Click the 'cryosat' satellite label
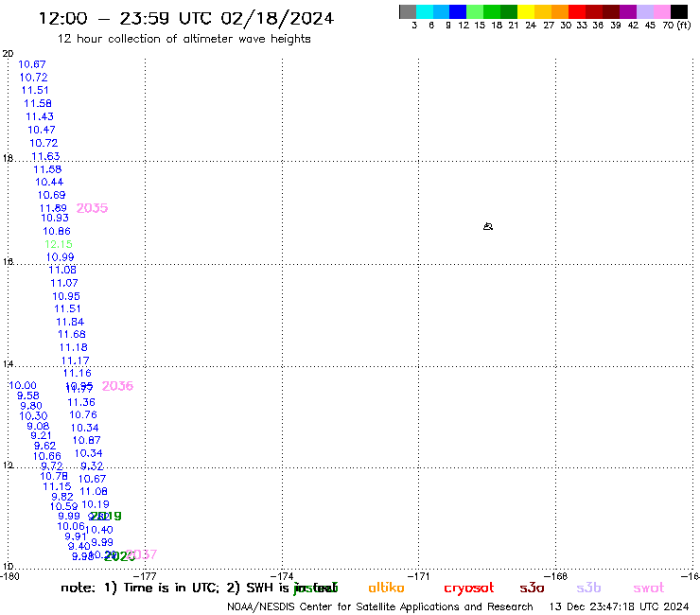The image size is (700, 615). click(469, 589)
